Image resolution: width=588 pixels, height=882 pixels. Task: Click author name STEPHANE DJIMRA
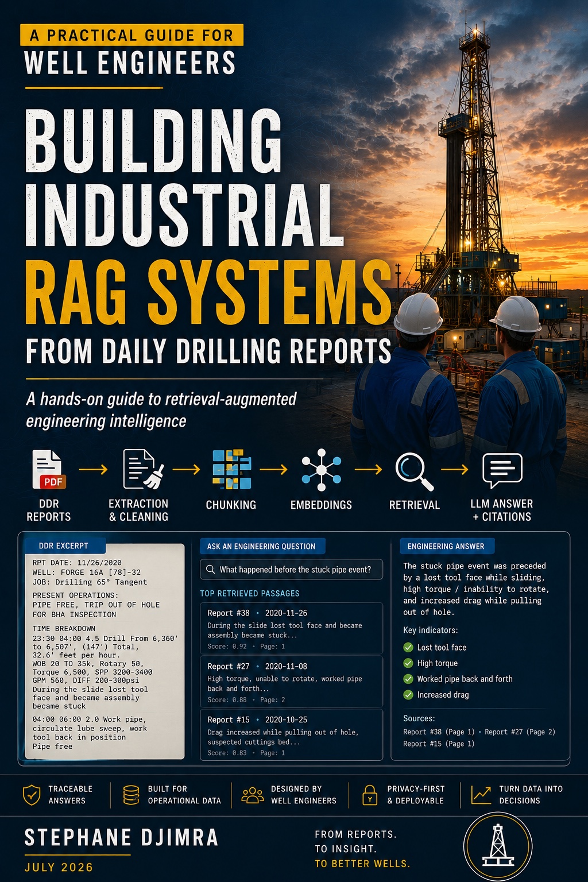121,838
